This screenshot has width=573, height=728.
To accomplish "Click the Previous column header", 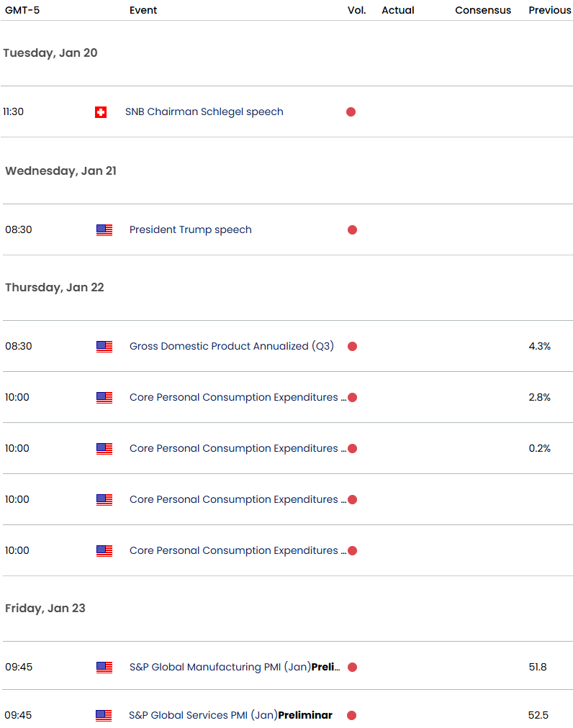I will pyautogui.click(x=550, y=10).
